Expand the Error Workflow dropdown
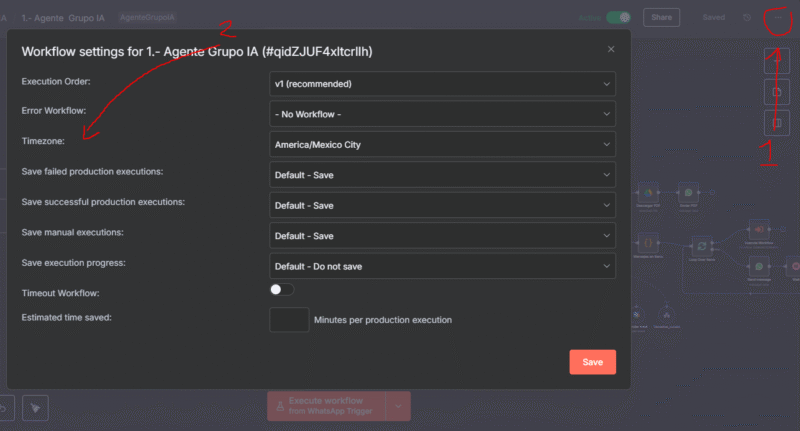Screen dimensions: 800x431 point(443,114)
